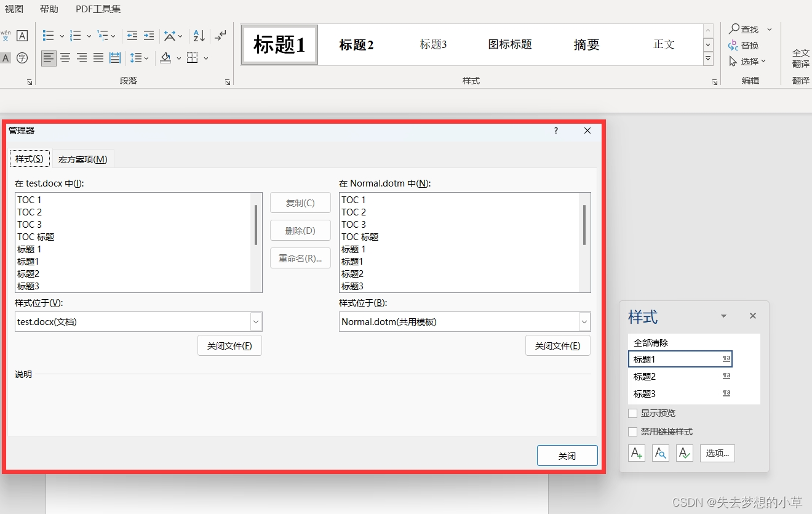This screenshot has height=514, width=812.
Task: Click New Style icon in Styles pane
Action: (x=637, y=454)
